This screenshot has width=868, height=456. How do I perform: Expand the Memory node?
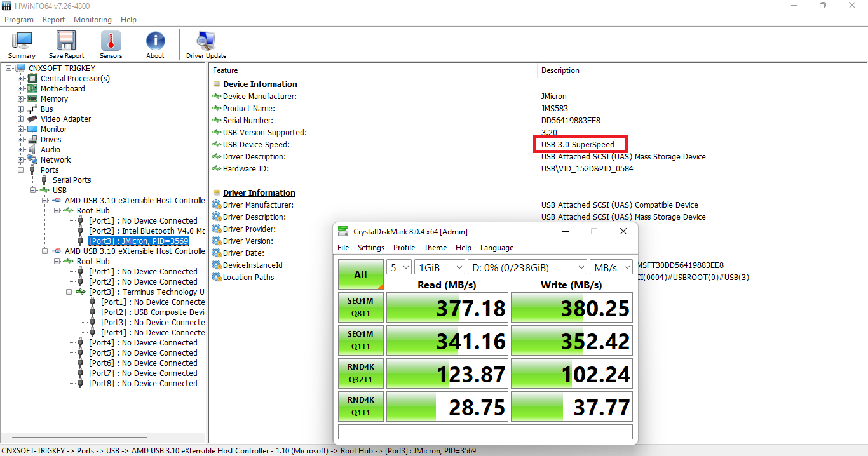[x=21, y=98]
